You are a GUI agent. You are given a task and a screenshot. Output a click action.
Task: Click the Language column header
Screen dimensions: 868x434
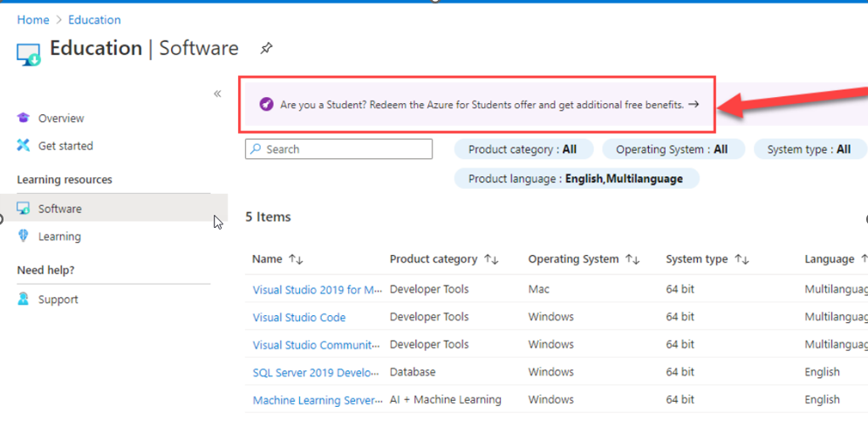click(830, 258)
